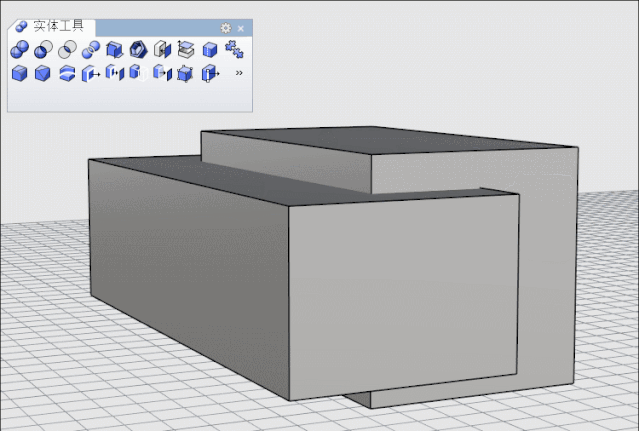Select the Boolean Split tool
639x431 pixels.
(x=91, y=49)
